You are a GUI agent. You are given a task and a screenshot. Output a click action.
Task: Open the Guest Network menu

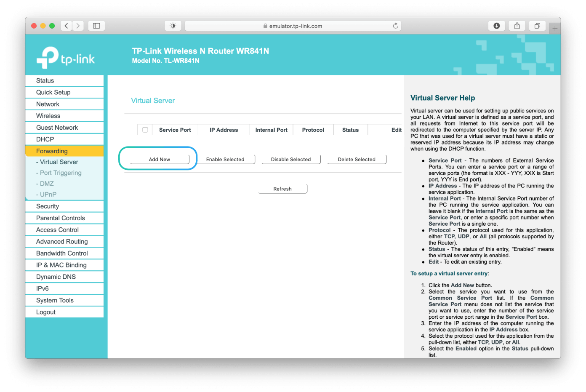click(x=64, y=128)
